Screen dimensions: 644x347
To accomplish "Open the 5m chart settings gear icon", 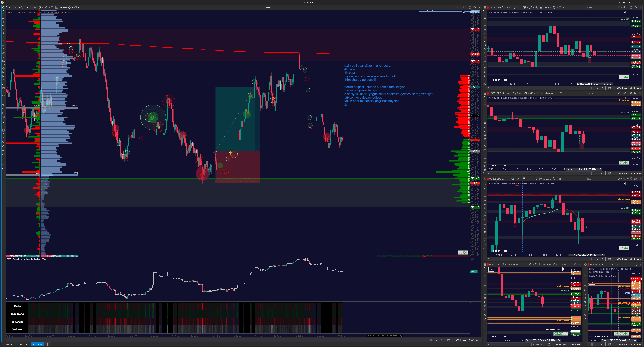I will (x=635, y=7).
